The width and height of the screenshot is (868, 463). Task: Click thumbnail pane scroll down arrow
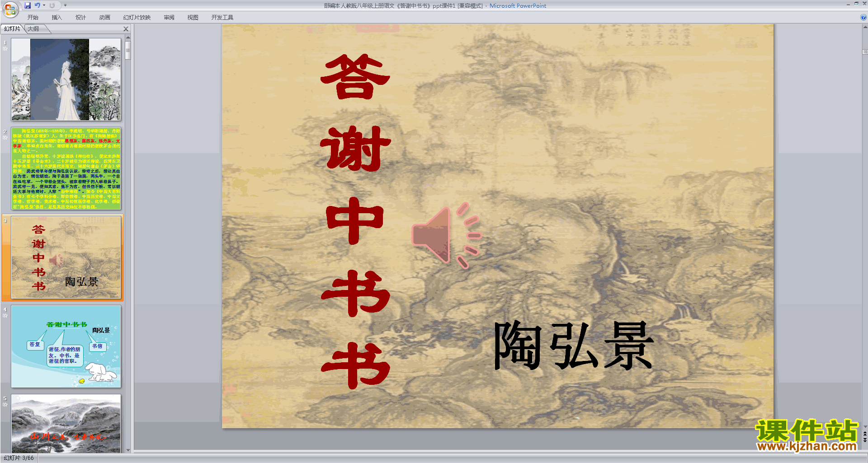click(128, 450)
